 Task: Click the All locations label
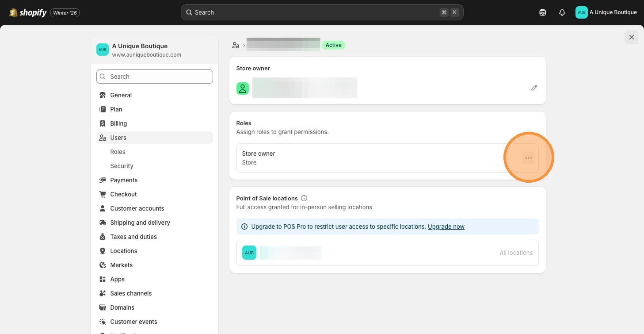click(516, 253)
